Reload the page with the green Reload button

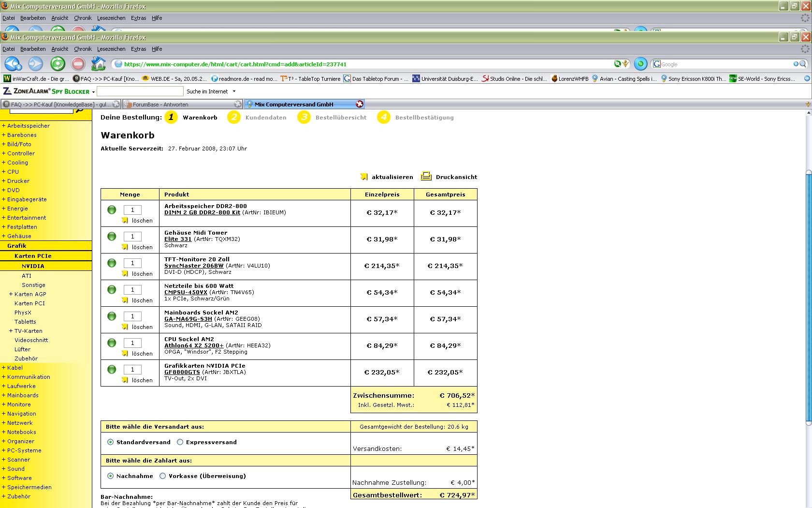[x=58, y=64]
